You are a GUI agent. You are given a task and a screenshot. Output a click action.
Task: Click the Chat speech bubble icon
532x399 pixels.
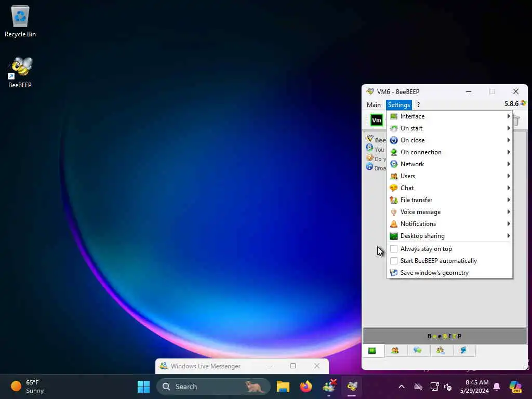point(394,188)
